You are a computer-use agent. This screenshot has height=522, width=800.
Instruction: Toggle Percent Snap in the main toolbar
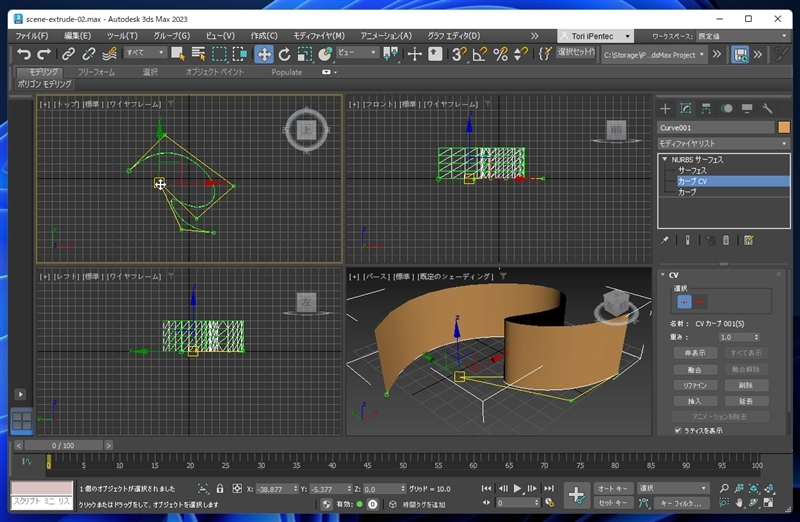click(x=501, y=54)
